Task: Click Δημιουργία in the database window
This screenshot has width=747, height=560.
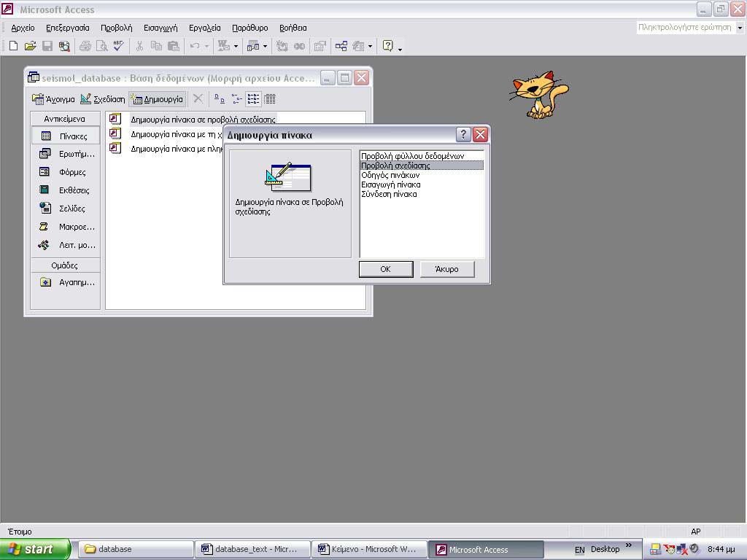Action: [158, 99]
